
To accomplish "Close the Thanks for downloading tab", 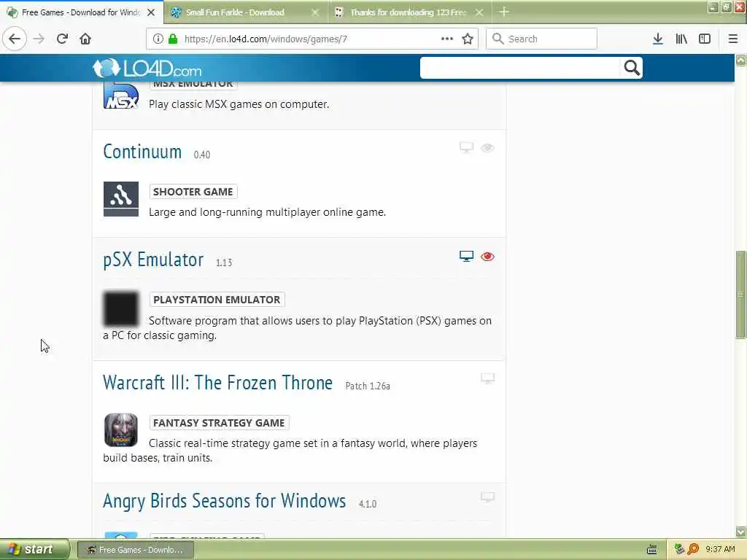I will point(479,12).
